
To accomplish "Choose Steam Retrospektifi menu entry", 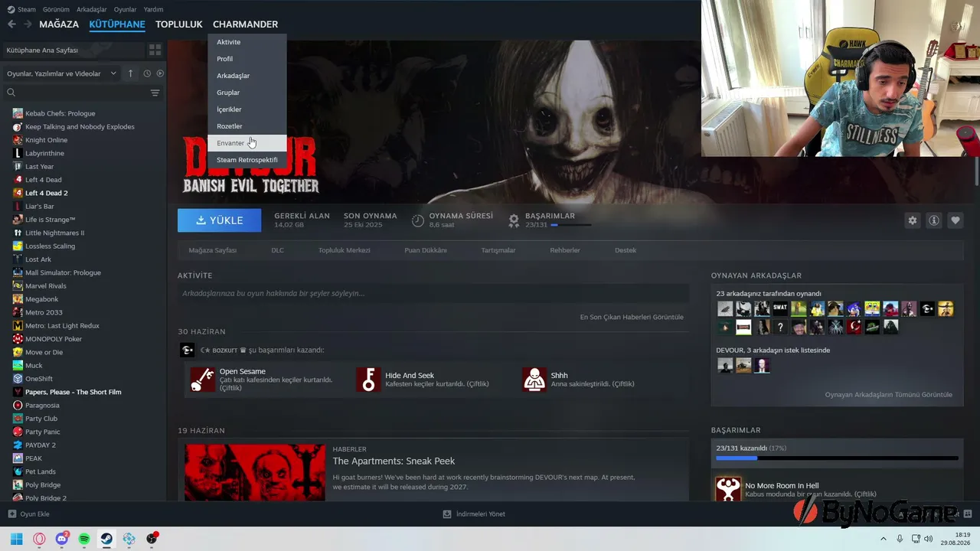I will pos(247,160).
